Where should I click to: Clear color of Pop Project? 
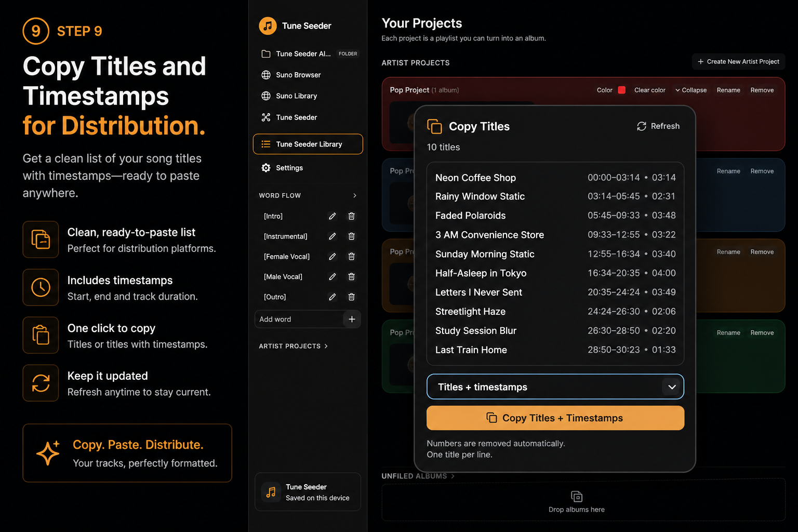(x=649, y=90)
